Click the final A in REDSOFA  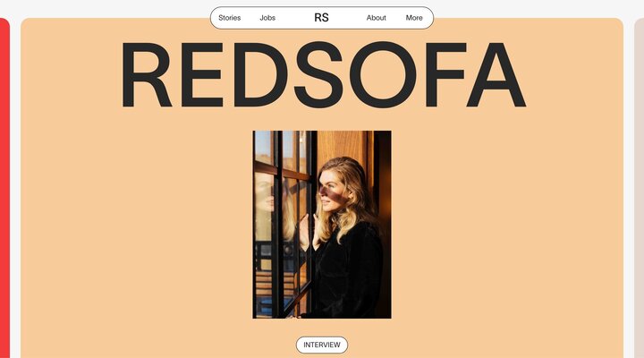click(x=496, y=74)
